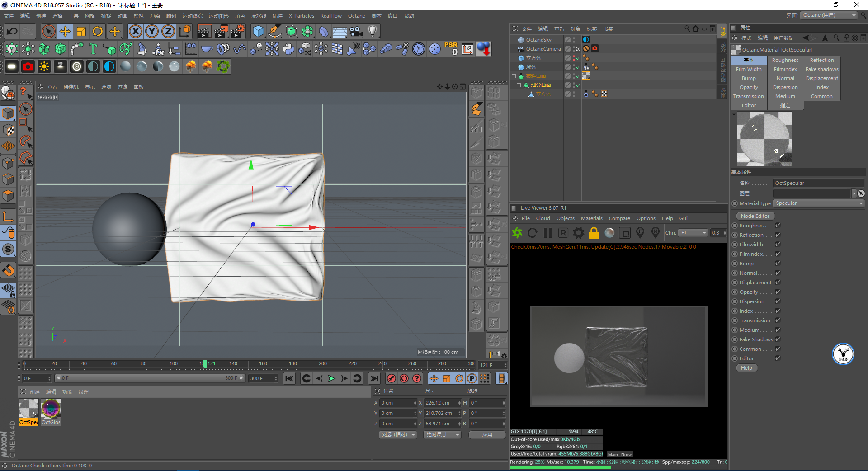Play the animation forward

331,378
